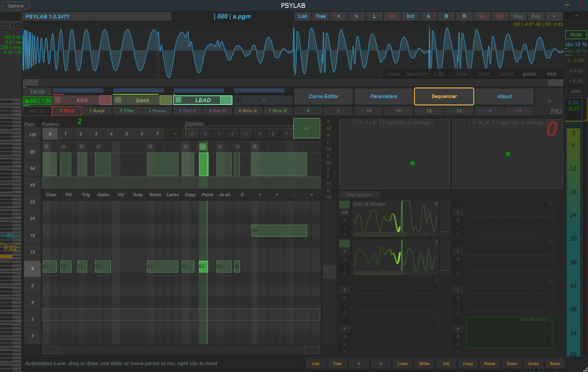The height and width of the screenshot is (372, 588).
Task: Switch to the Parameters tab
Action: pyautogui.click(x=384, y=96)
